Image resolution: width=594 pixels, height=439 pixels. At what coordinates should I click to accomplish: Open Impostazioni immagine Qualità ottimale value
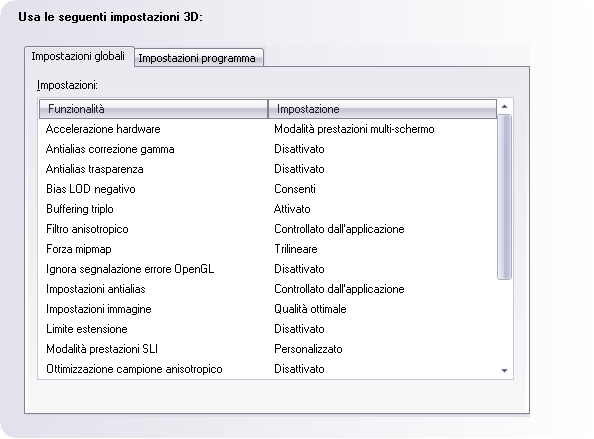pos(310,309)
